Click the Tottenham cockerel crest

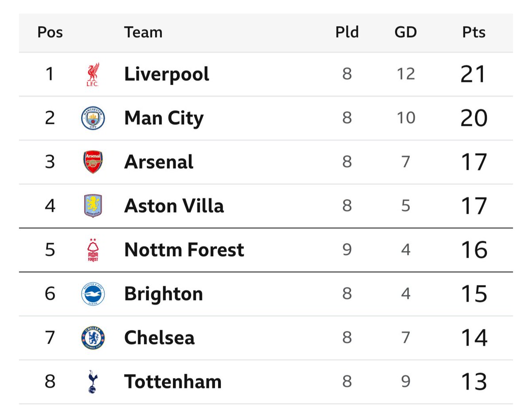(x=93, y=381)
